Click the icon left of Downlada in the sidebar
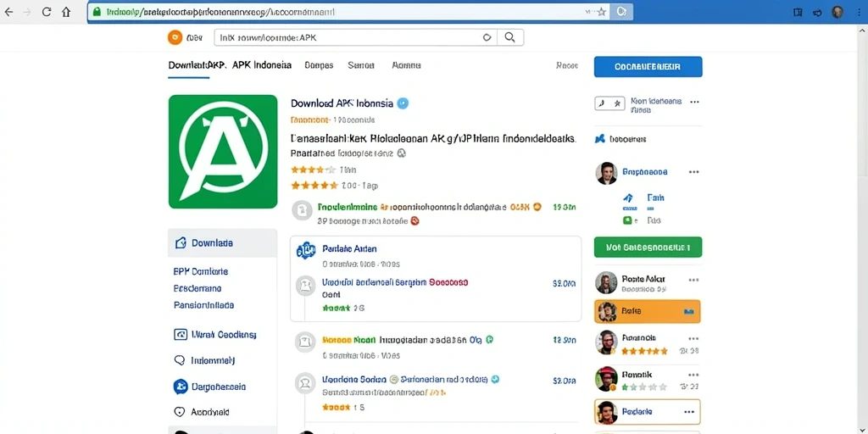Viewport: 868px width, 434px height. click(181, 243)
